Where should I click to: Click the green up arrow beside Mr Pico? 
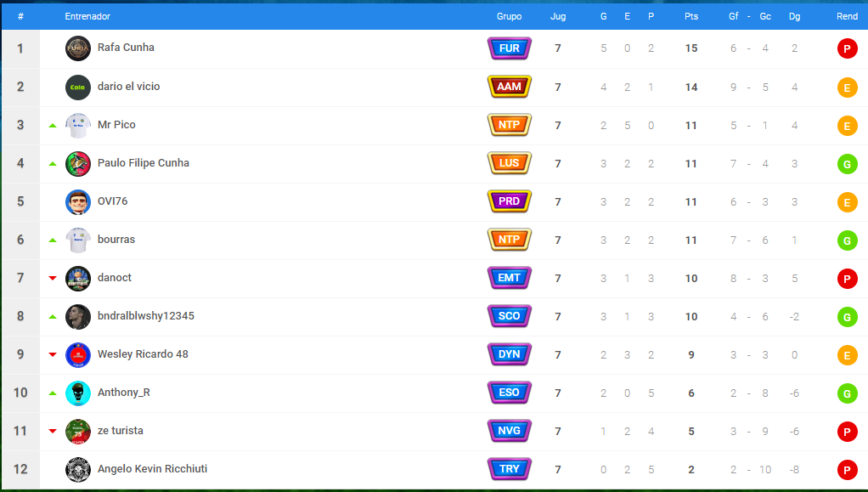point(53,126)
